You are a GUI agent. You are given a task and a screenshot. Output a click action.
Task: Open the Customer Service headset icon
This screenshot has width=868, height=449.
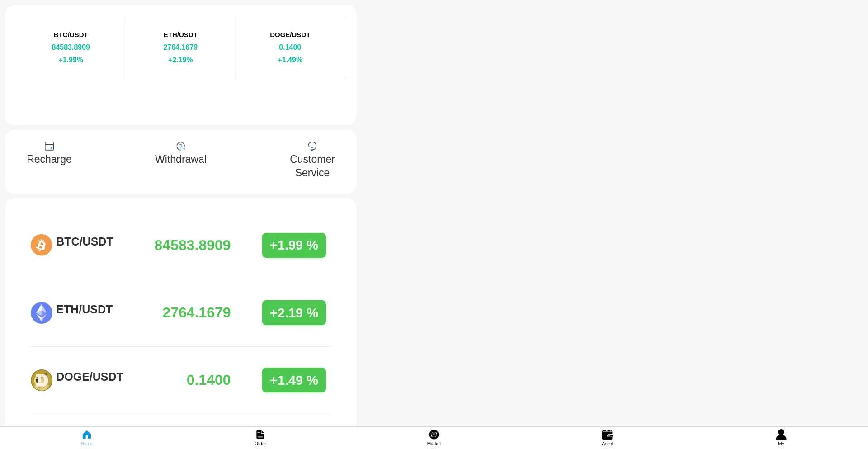(x=312, y=146)
